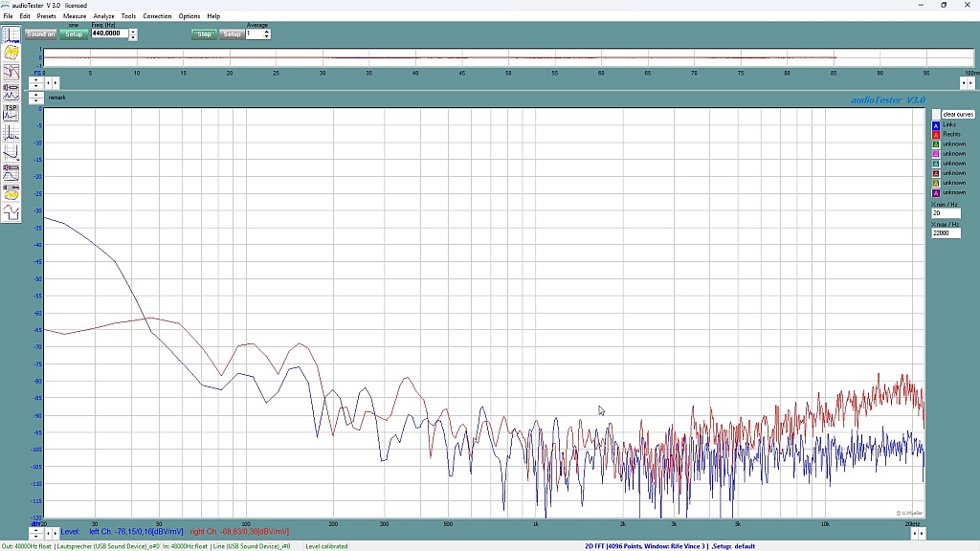Screen dimensions: 980x551
Task: Toggle the magenta unknown curve
Action: point(936,154)
